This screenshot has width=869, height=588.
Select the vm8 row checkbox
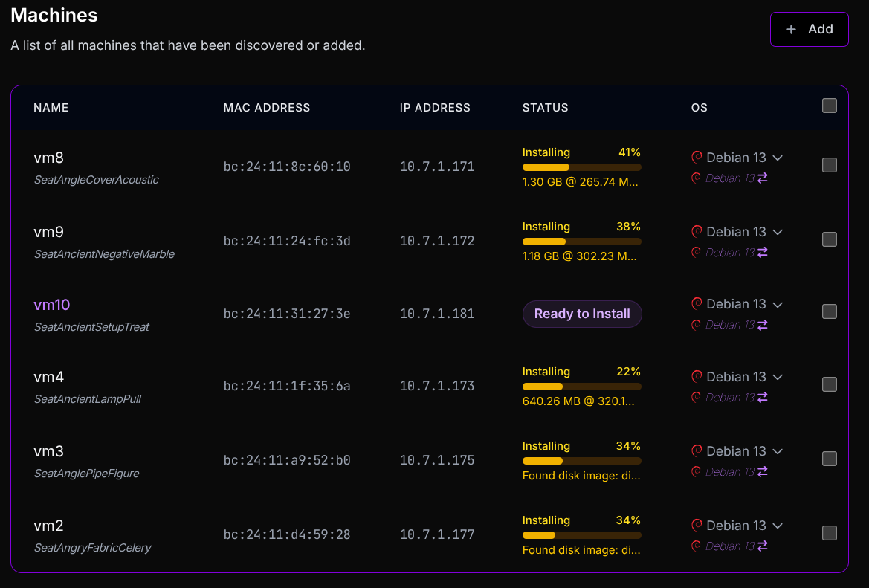click(x=830, y=165)
